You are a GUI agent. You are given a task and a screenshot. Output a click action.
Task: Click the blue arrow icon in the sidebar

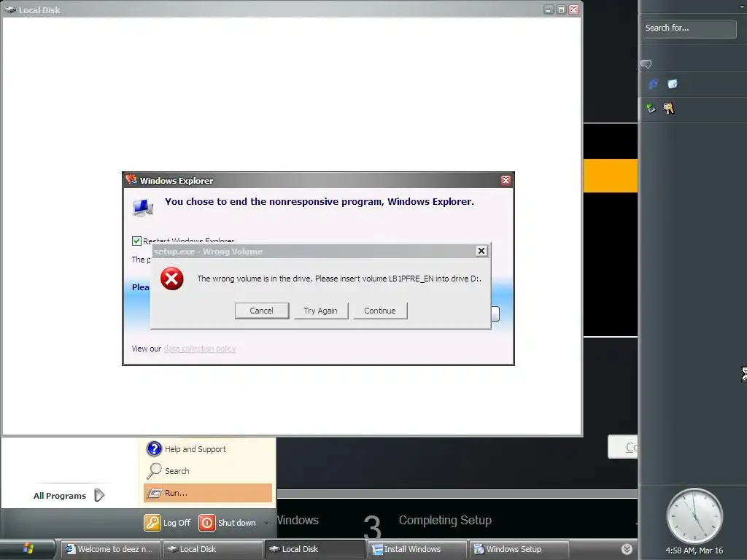click(653, 85)
